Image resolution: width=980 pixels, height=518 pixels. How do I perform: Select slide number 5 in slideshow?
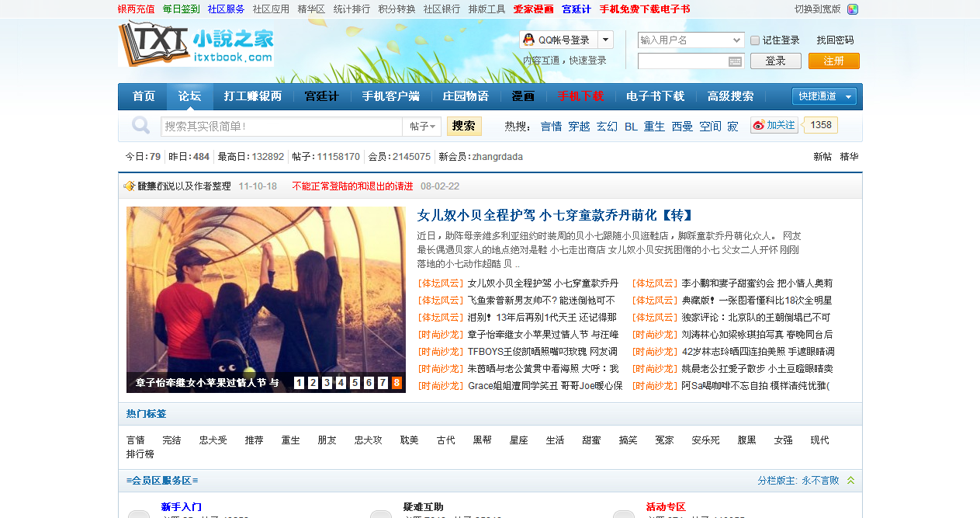click(355, 383)
